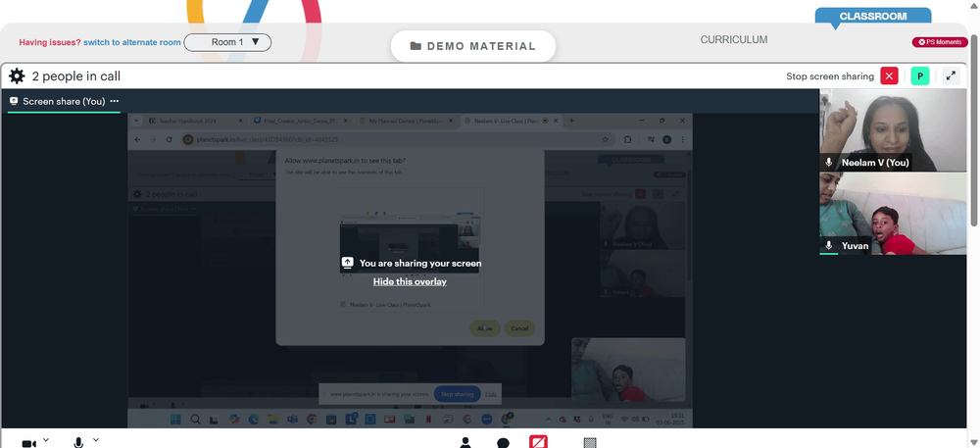Expand camera options chevron
Screen dimensions: 980x448
coord(46,440)
